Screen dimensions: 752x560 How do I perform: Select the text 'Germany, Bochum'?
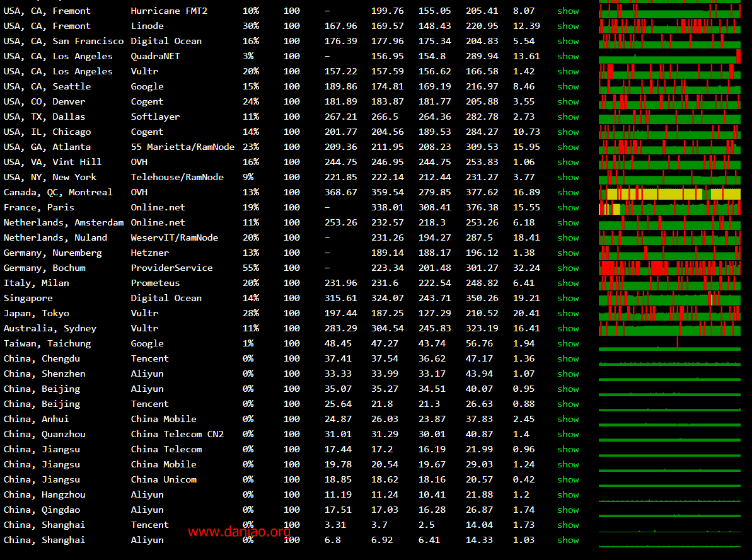pyautogui.click(x=45, y=268)
